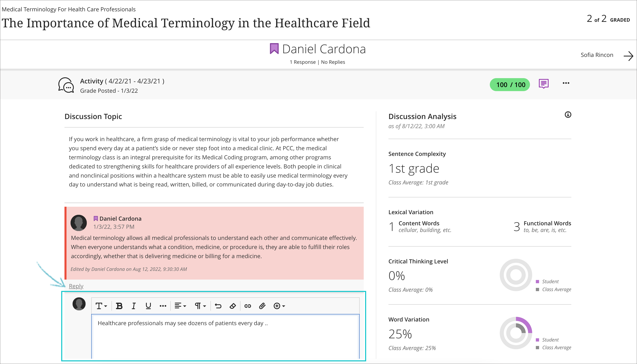The height and width of the screenshot is (364, 637).
Task: Toggle underline formatting in reply editor
Action: [x=148, y=306]
